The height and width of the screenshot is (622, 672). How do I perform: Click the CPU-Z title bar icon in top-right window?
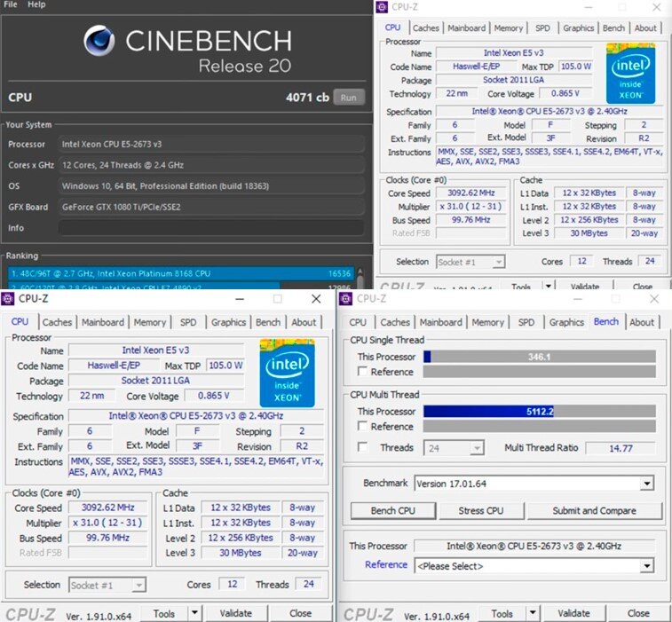(382, 7)
